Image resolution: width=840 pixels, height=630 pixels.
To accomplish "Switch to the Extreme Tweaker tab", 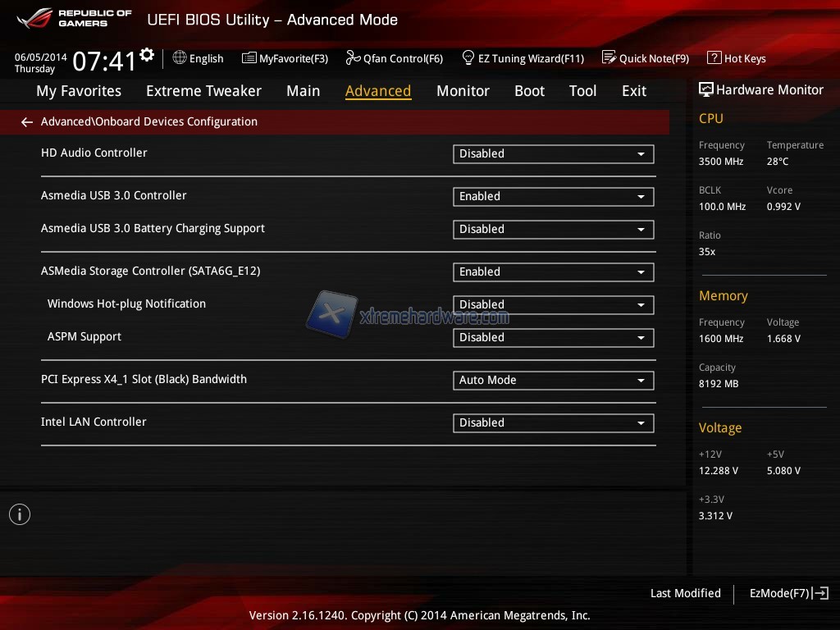I will click(x=203, y=91).
